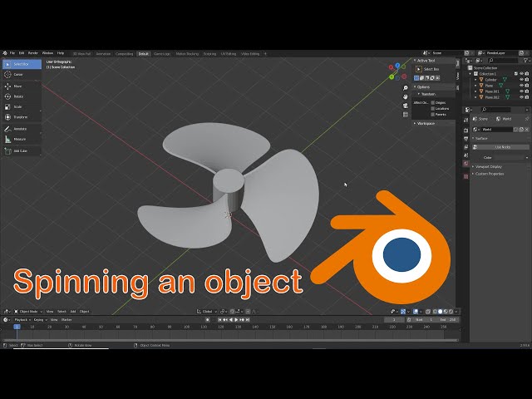Click green Y axis on navigation gizmo
This screenshot has width=532, height=399.
click(392, 77)
